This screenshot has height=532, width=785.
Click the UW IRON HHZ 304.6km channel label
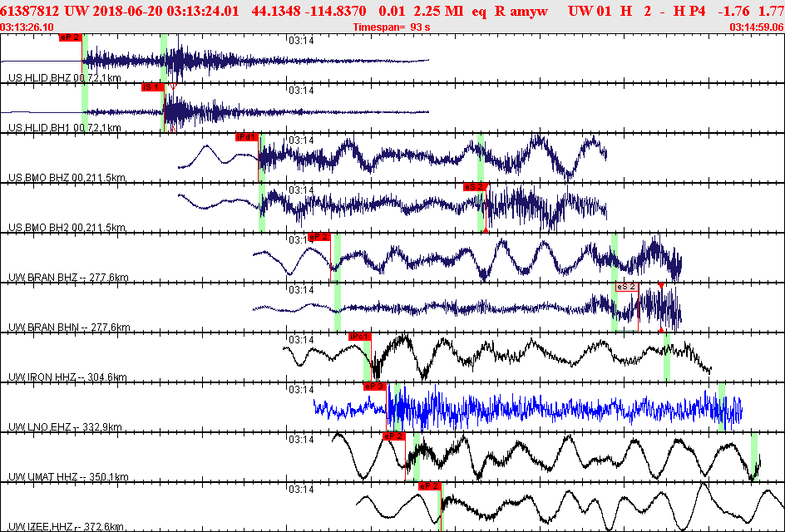[67, 377]
